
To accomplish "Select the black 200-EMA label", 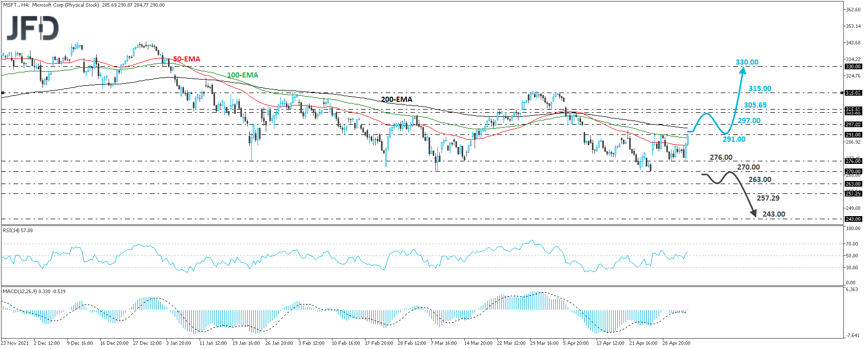I will point(397,99).
